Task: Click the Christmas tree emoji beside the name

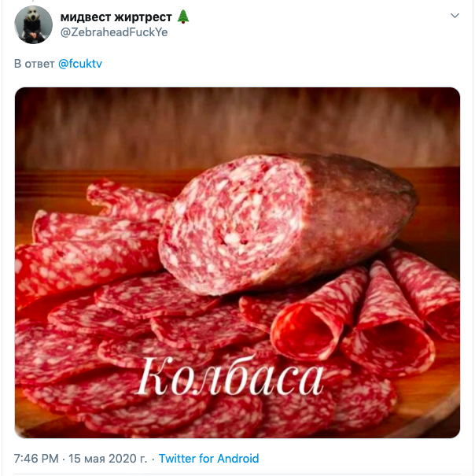Action: [183, 17]
